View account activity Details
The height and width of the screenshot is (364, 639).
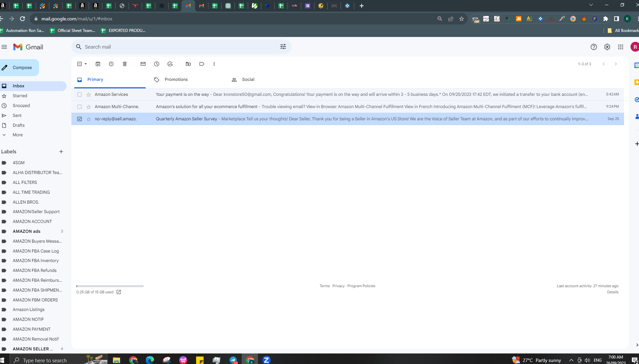(613, 292)
